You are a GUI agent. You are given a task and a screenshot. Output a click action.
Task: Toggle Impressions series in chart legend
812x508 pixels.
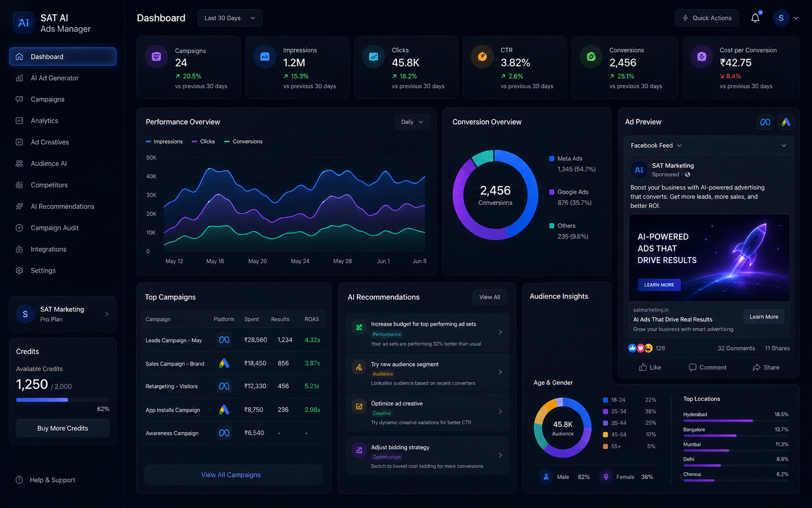164,141
